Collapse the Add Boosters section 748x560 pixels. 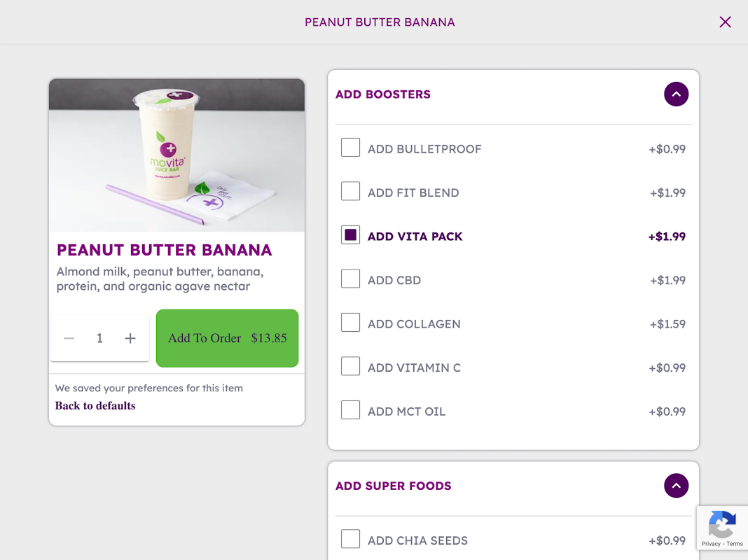tap(676, 94)
